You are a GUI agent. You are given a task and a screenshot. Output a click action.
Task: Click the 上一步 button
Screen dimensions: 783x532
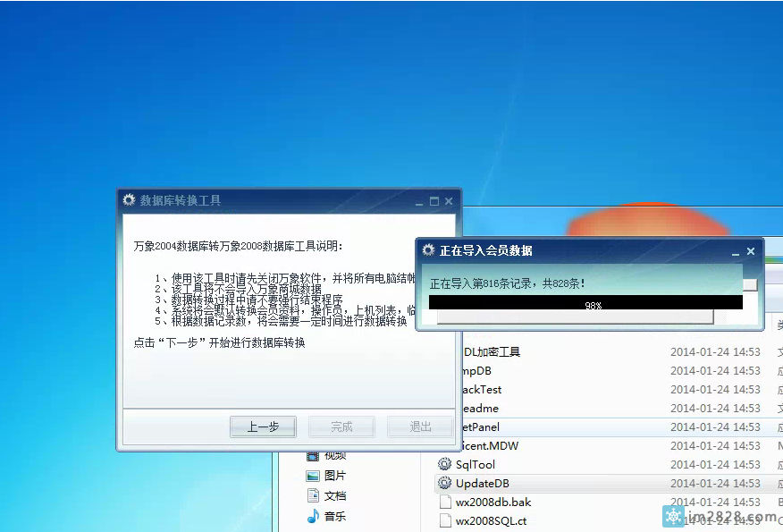point(262,426)
